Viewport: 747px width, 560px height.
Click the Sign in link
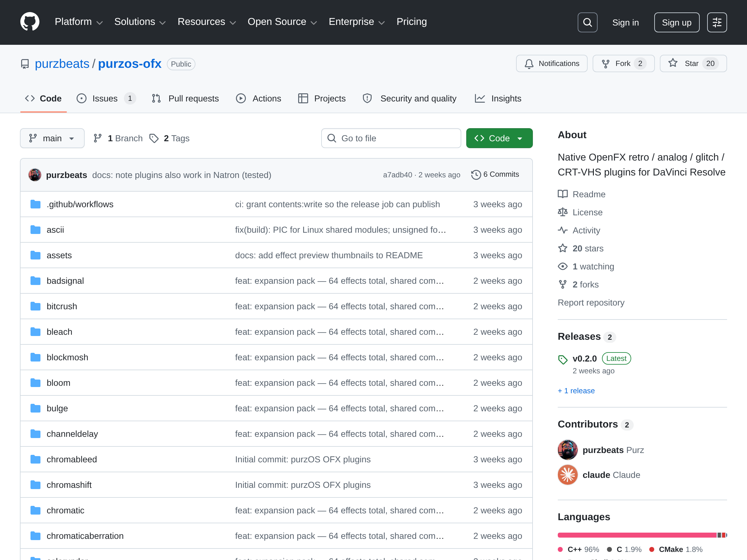(625, 22)
